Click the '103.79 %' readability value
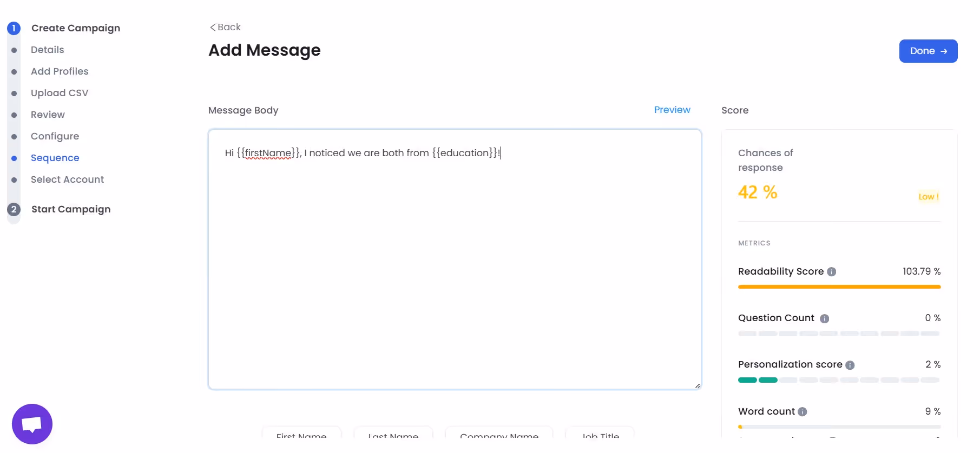980x453 pixels. [x=922, y=271]
